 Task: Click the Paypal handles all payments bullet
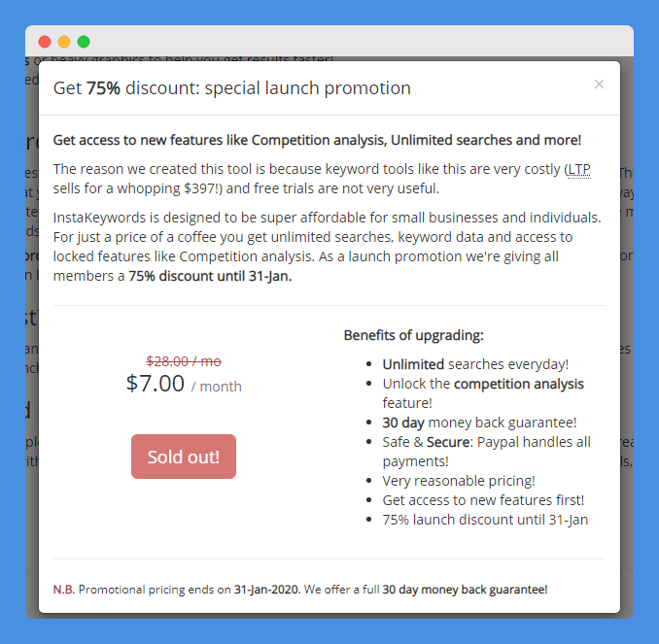pos(486,452)
